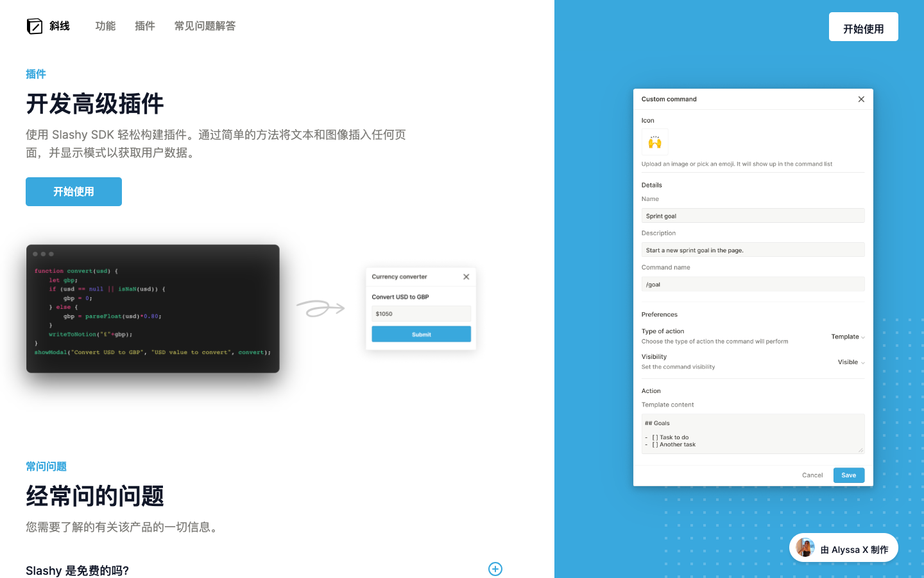The image size is (924, 578).
Task: Click Alyssa X avatar image
Action: [x=805, y=548]
